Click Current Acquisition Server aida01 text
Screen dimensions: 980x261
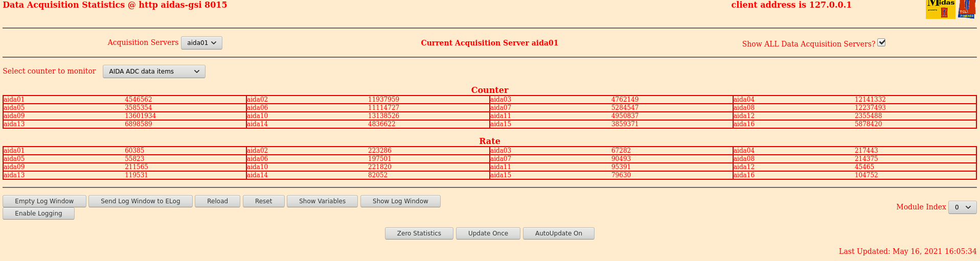pos(490,43)
